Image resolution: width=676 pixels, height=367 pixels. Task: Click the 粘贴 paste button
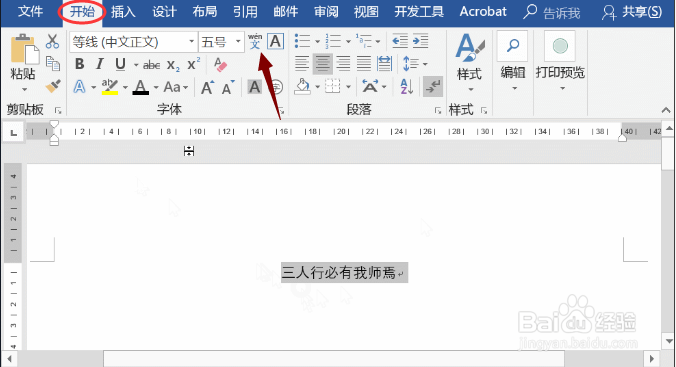pyautogui.click(x=23, y=57)
